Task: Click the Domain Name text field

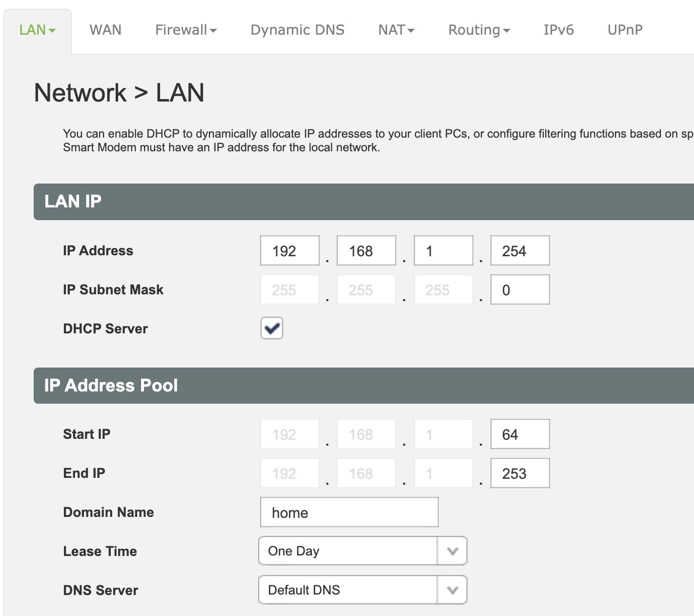Action: pos(349,513)
